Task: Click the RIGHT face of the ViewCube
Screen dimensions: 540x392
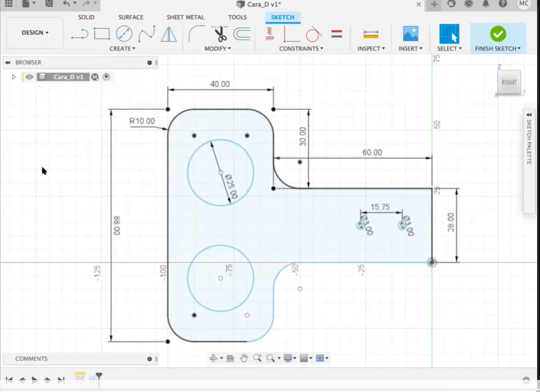Action: point(509,83)
